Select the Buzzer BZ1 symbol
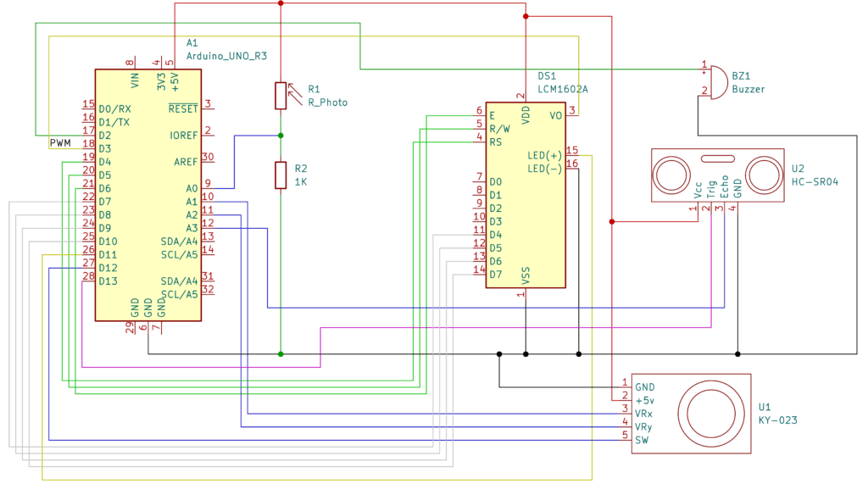This screenshot has height=489, width=868. point(717,81)
